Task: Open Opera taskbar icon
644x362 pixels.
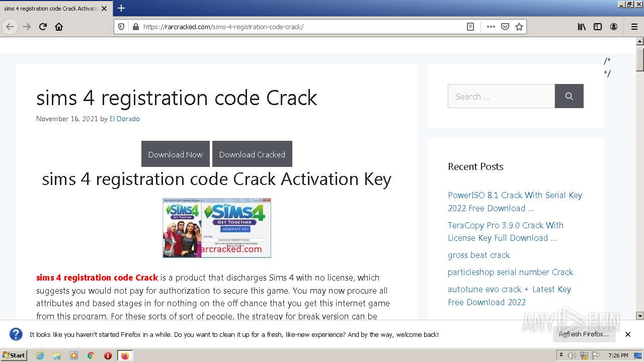Action: pyautogui.click(x=108, y=355)
